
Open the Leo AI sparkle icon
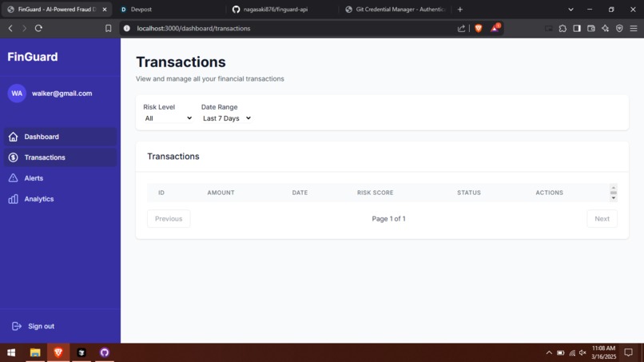pyautogui.click(x=606, y=28)
